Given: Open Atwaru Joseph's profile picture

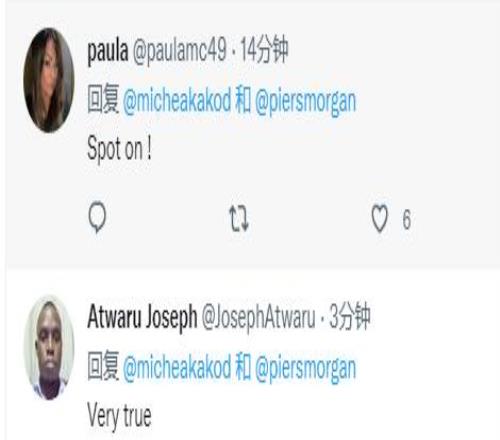Looking at the screenshot, I should (49, 348).
